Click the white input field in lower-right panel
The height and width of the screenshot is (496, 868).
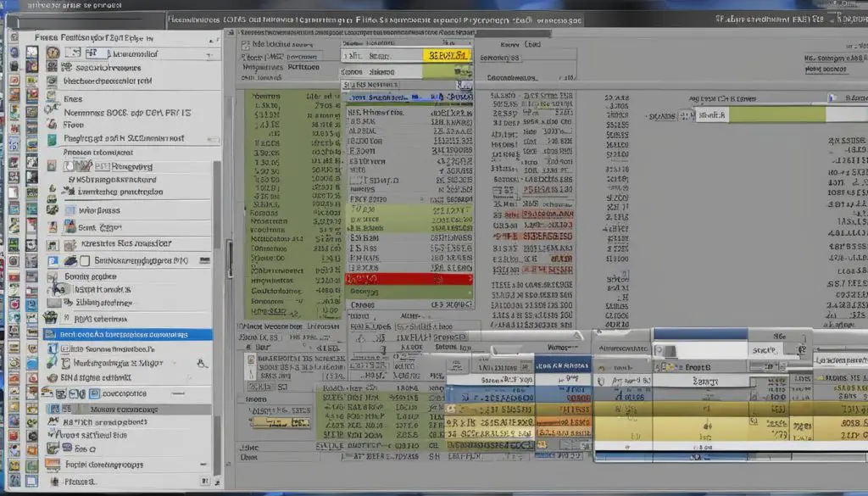[700, 350]
